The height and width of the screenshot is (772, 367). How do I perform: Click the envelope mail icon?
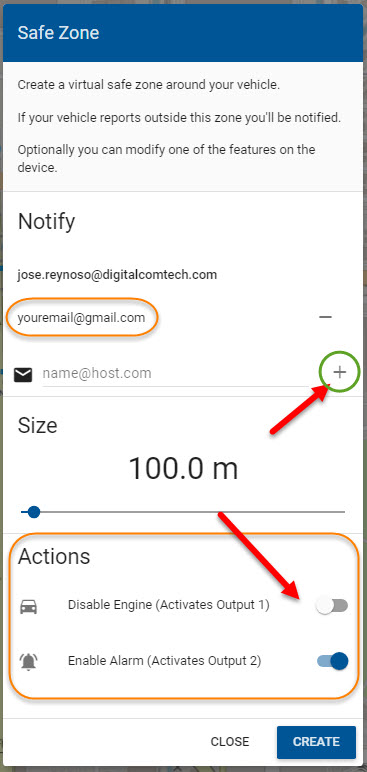(x=23, y=375)
